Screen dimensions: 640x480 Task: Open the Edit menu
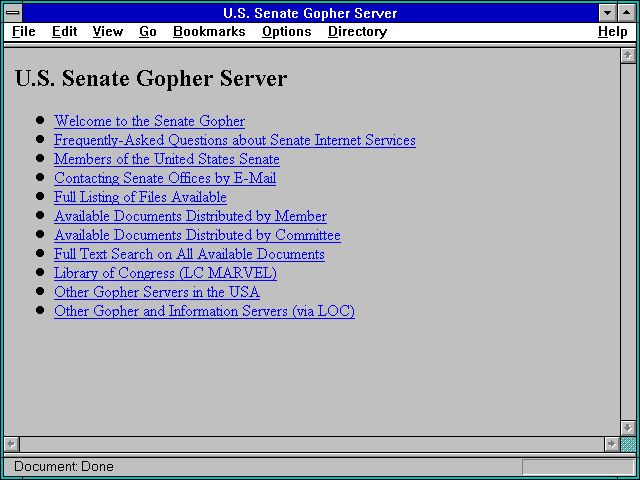[x=64, y=32]
